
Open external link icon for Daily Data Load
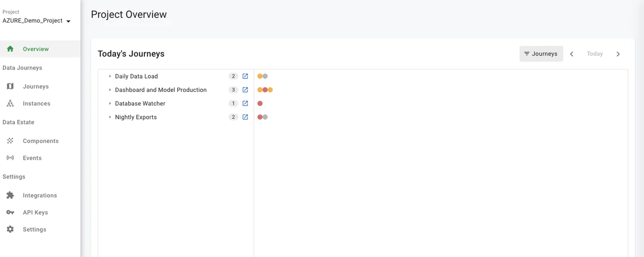click(x=245, y=76)
